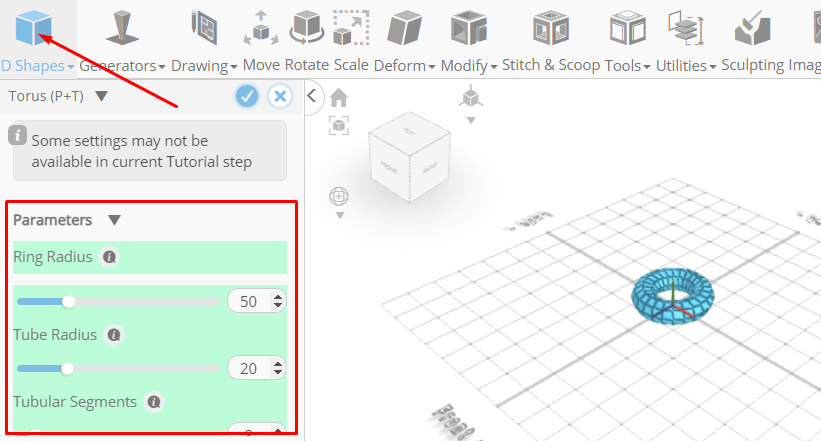This screenshot has height=441, width=821.
Task: Open dropdown arrow below perspective icon
Action: (471, 120)
